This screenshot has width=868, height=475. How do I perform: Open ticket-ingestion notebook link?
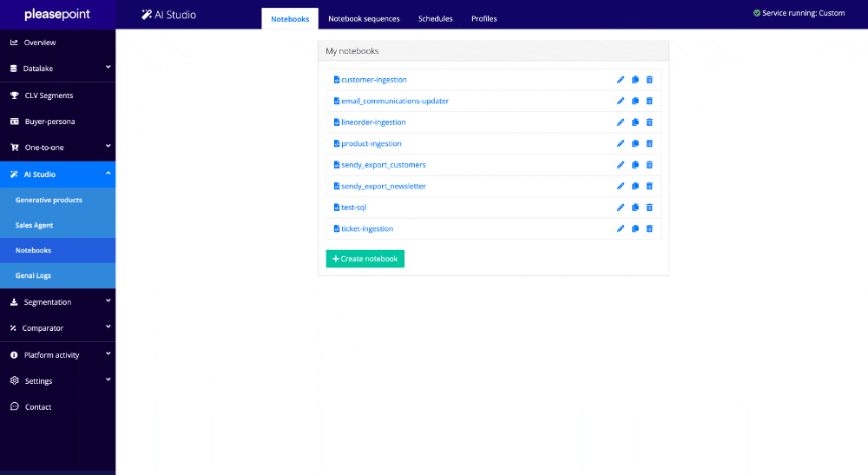[x=367, y=228]
